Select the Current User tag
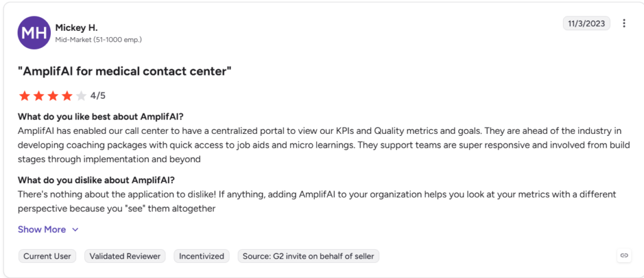 coord(47,256)
